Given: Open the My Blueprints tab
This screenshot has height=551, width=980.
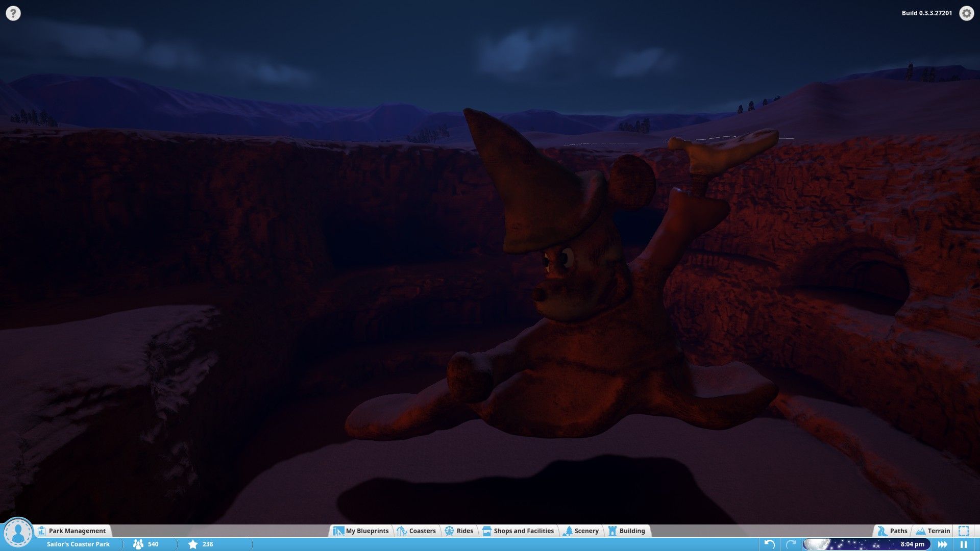Looking at the screenshot, I should 361,531.
